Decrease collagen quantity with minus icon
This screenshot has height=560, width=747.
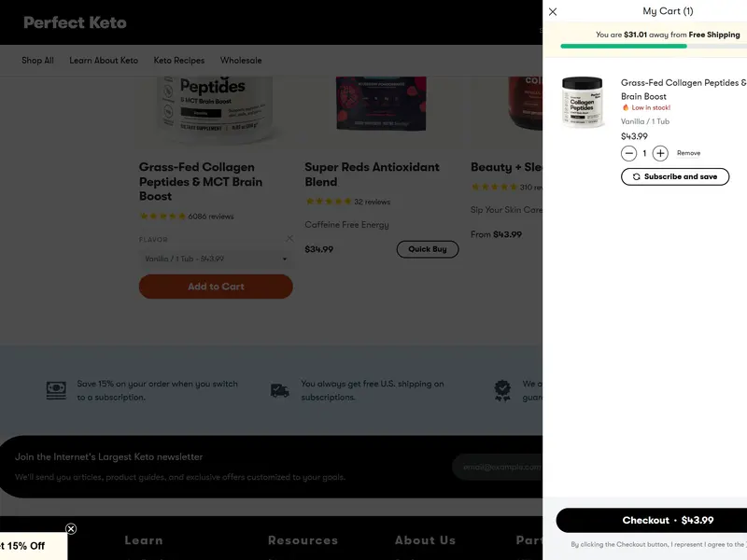629,153
